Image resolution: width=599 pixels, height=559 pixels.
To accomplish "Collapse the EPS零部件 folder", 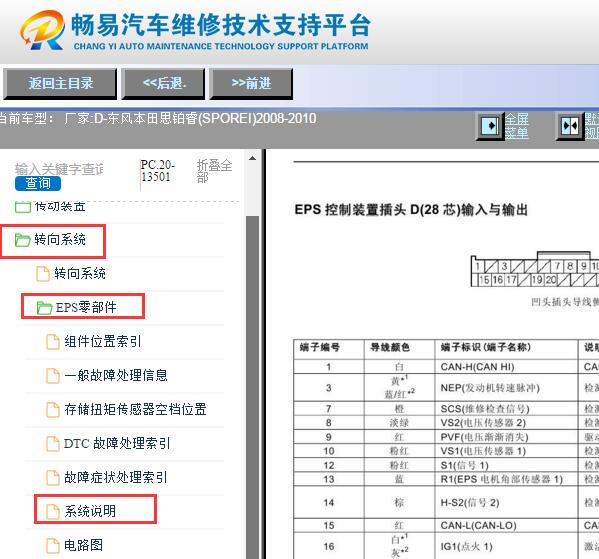I will click(x=86, y=307).
